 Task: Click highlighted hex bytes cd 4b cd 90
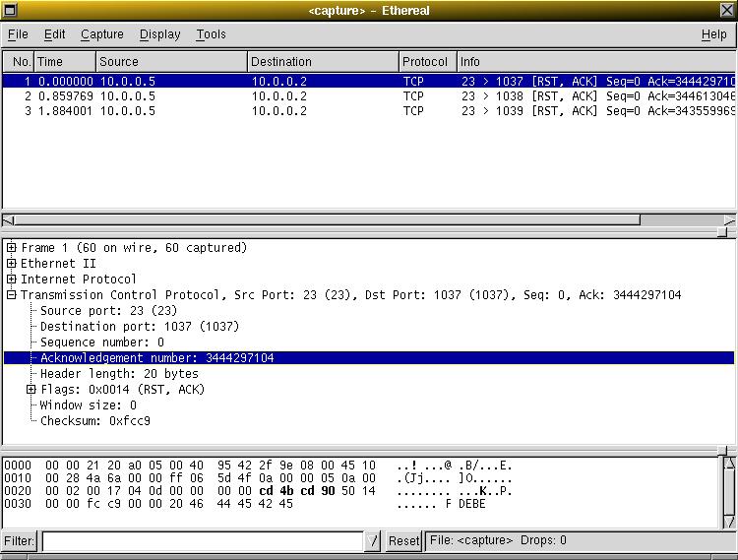click(297, 491)
